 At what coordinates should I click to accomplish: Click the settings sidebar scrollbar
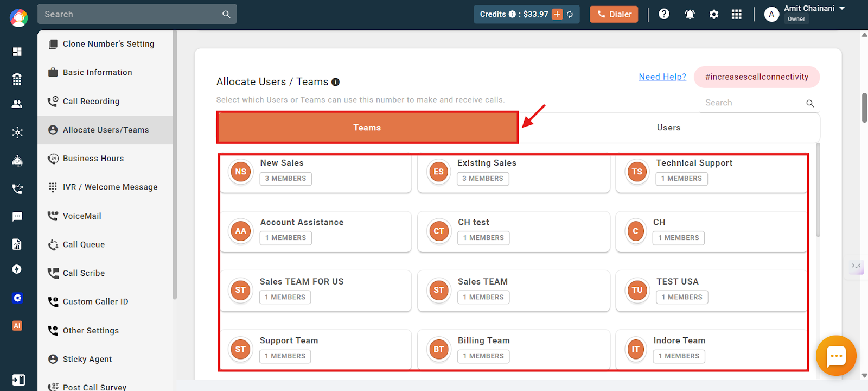pos(175,165)
